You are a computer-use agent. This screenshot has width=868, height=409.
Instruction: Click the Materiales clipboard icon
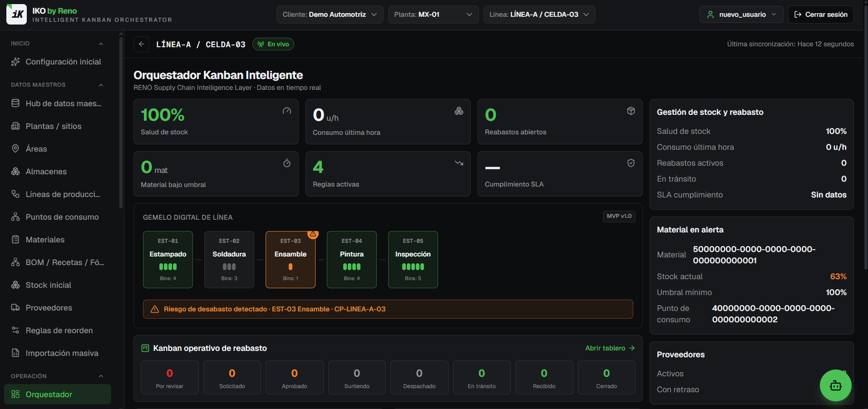(x=15, y=240)
